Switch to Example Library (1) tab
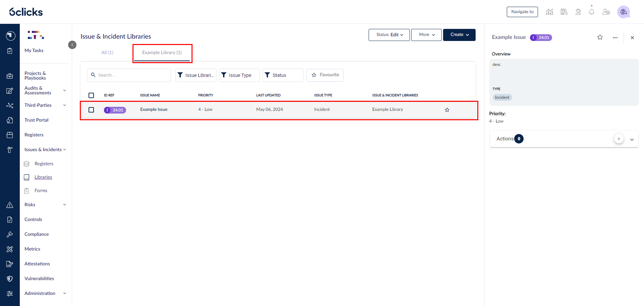The width and height of the screenshot is (644, 306). coord(162,53)
